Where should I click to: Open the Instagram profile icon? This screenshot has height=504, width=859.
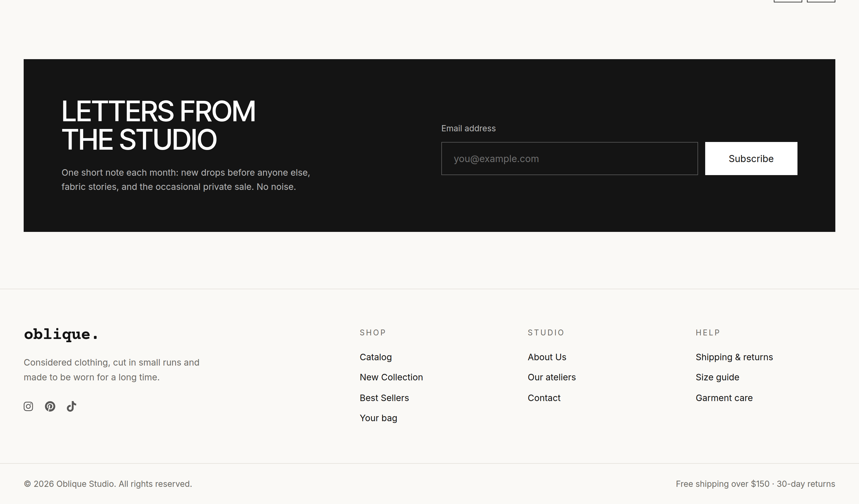pyautogui.click(x=28, y=406)
